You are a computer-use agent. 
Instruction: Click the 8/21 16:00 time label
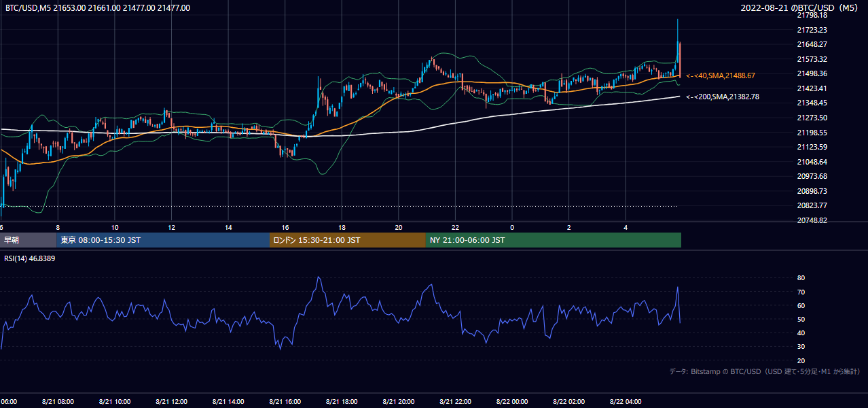pyautogui.click(x=285, y=401)
